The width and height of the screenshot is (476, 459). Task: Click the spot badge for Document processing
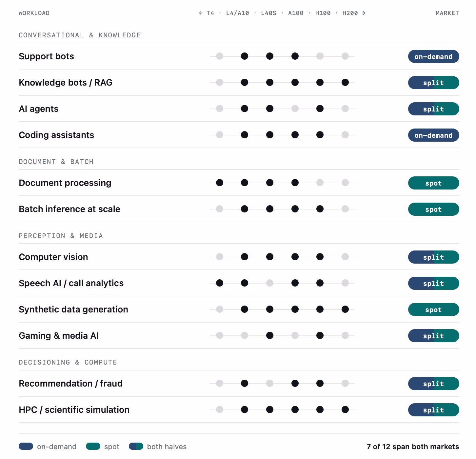click(x=433, y=183)
